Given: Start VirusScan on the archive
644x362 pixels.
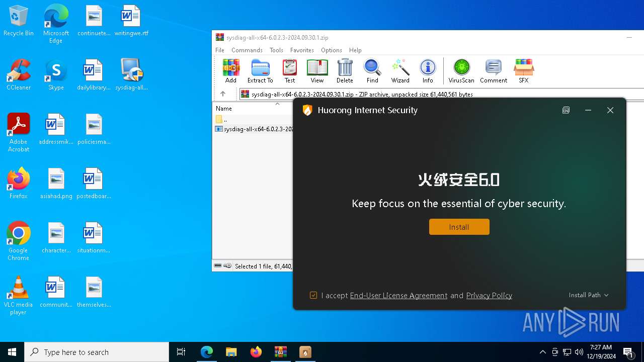Looking at the screenshot, I should click(x=461, y=71).
